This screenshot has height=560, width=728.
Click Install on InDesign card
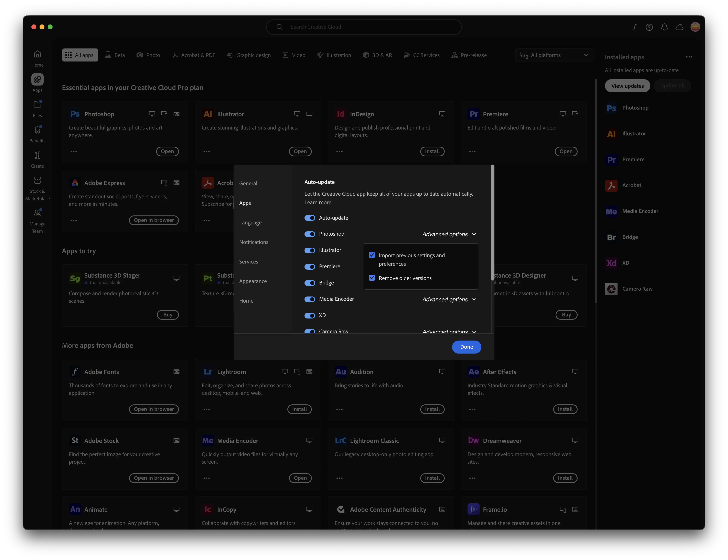coord(432,152)
